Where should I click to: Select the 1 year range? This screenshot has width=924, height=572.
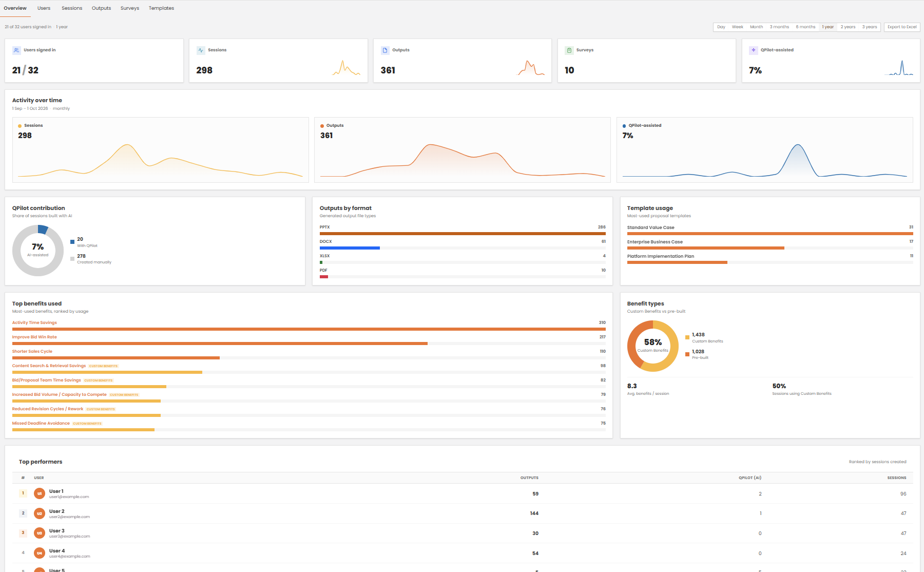[828, 27]
